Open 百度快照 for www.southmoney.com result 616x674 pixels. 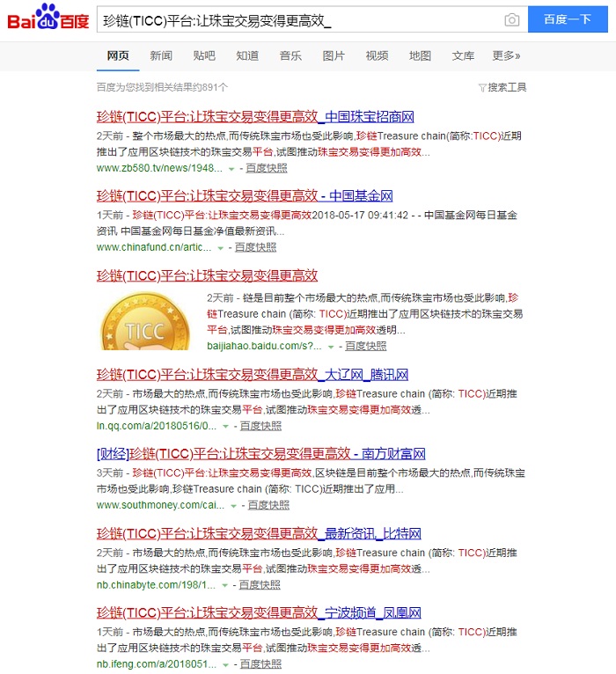(268, 505)
